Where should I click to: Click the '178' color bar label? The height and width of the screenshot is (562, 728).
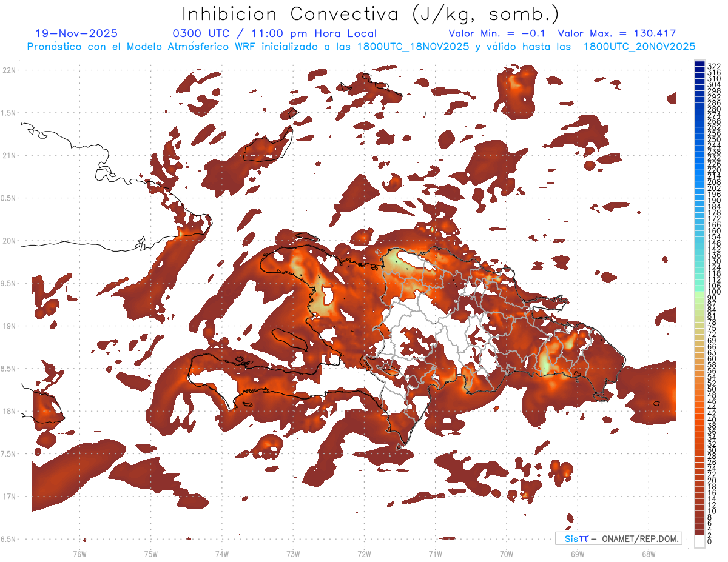pyautogui.click(x=714, y=213)
